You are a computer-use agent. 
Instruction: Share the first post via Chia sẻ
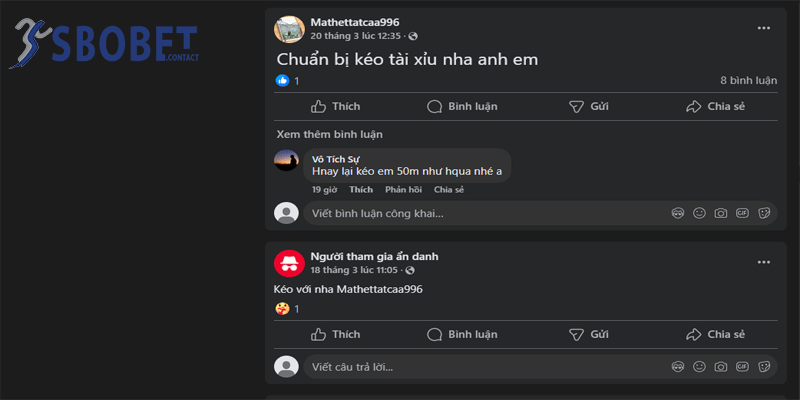[715, 107]
